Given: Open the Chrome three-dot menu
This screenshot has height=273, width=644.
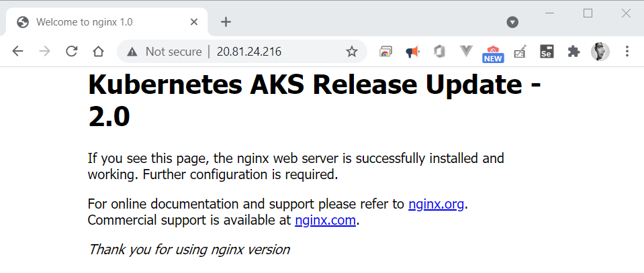Looking at the screenshot, I should [627, 52].
